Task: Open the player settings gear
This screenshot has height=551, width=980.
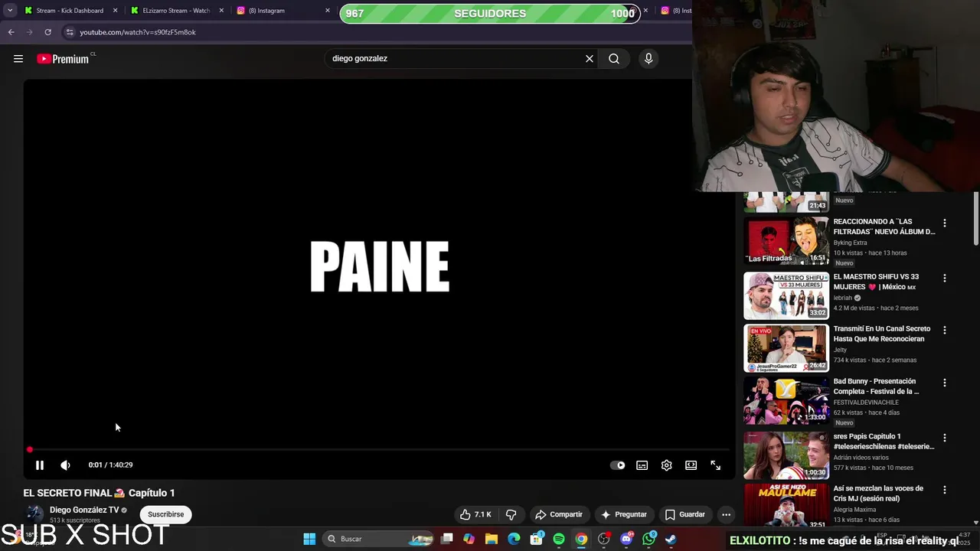Action: (x=666, y=465)
